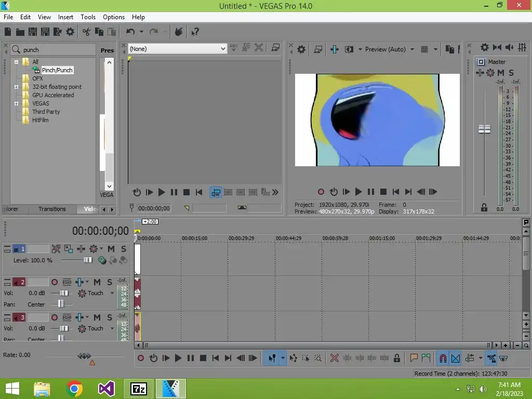Play the timeline from transport bar
This screenshot has height=399, width=532.
[x=178, y=358]
